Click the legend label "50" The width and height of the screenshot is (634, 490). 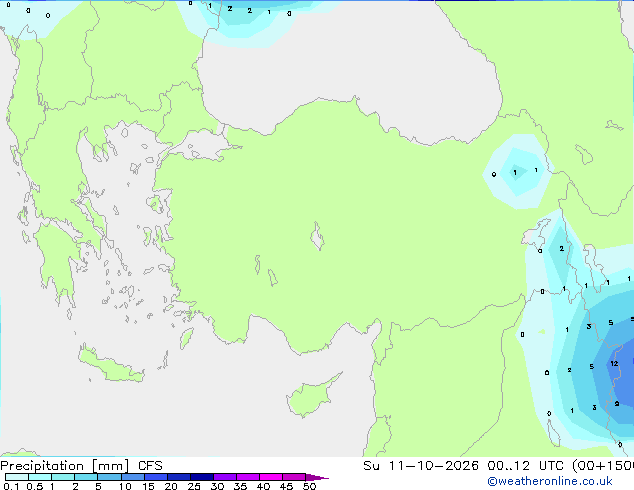point(309,486)
